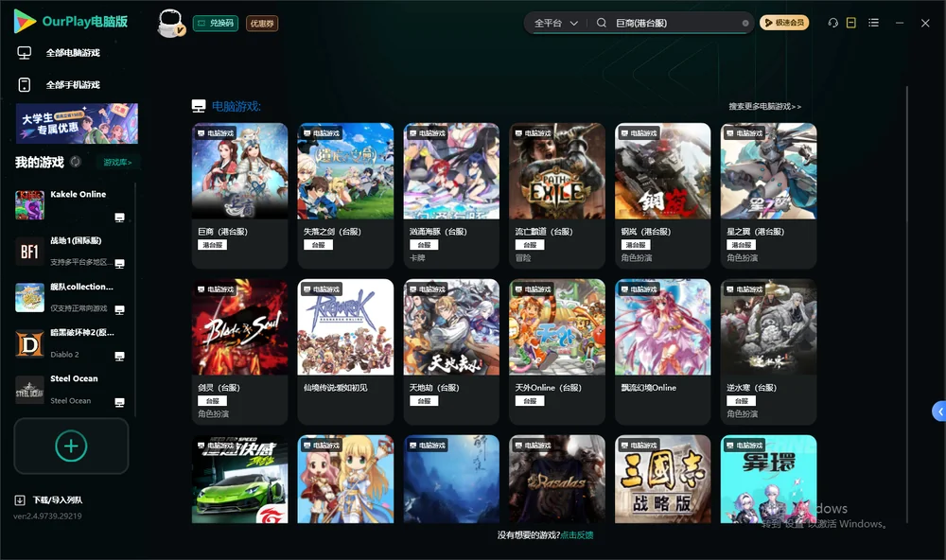Expand the blue side panel arrow
The width and height of the screenshot is (946, 560).
point(939,411)
